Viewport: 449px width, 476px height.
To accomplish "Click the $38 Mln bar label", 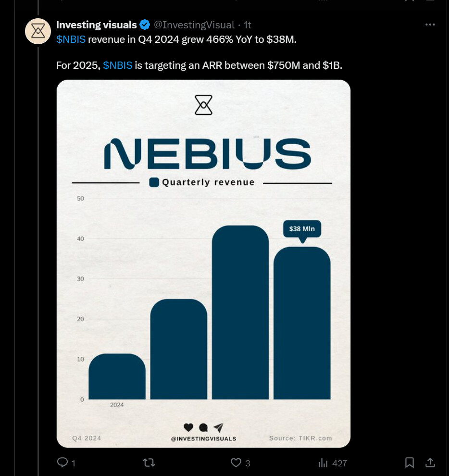I will [x=302, y=229].
